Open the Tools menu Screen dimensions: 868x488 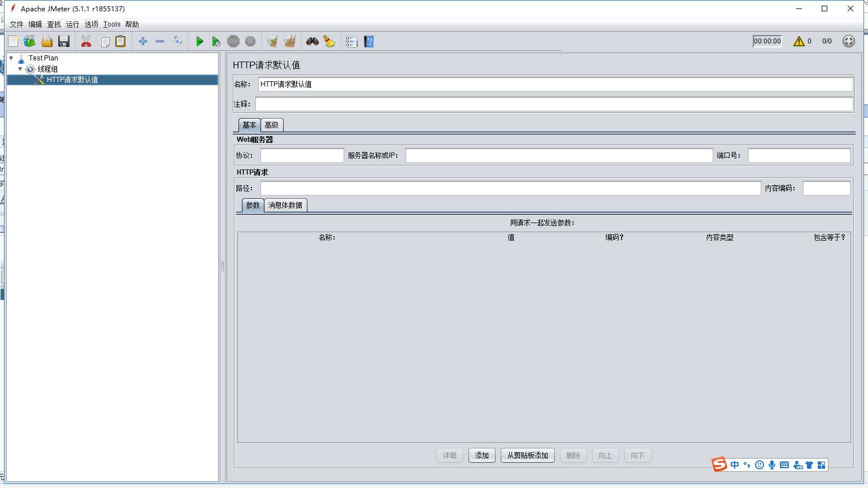click(112, 24)
